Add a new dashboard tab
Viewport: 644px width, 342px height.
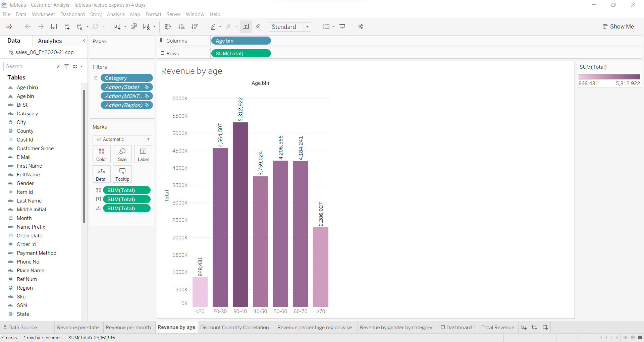[535, 327]
